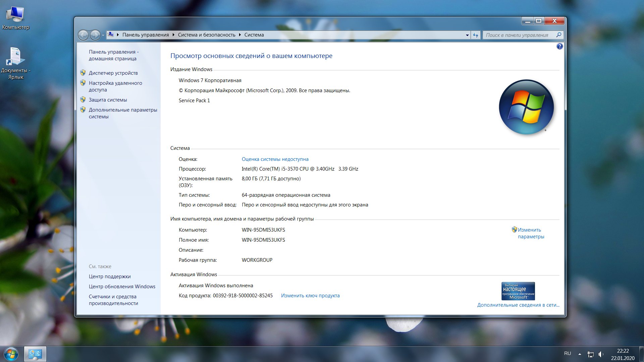
Task: Select the Документы - Ярлык desktop shortcut
Action: (15, 63)
